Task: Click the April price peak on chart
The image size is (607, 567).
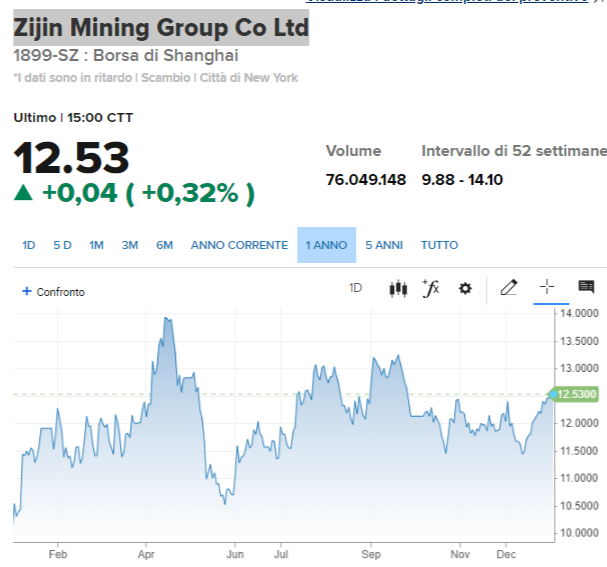Action: point(166,318)
